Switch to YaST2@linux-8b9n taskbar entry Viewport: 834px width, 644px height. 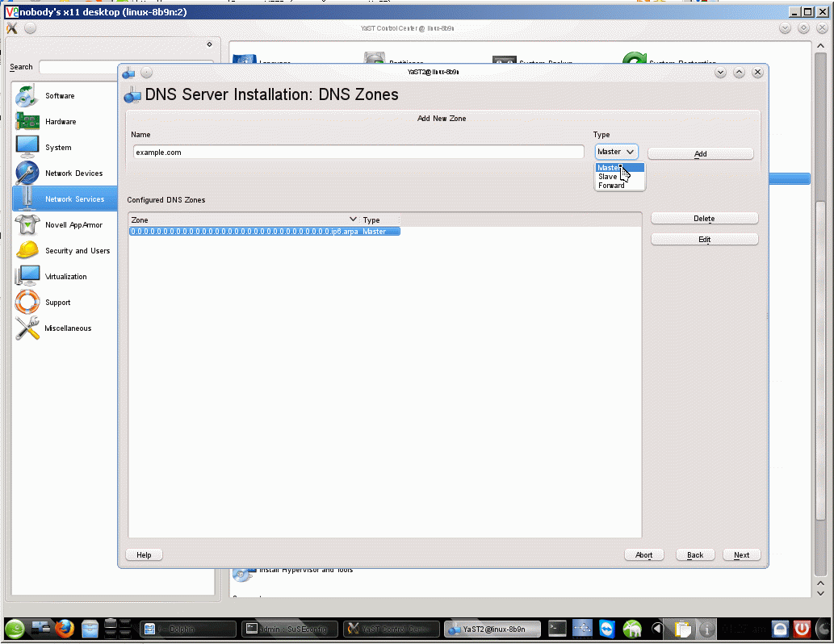[492, 629]
